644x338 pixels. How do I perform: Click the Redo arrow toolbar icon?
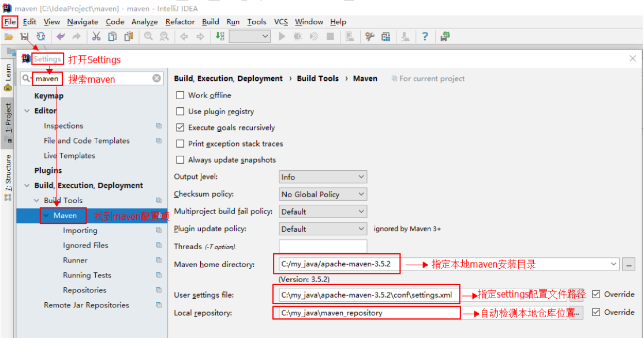(76, 36)
